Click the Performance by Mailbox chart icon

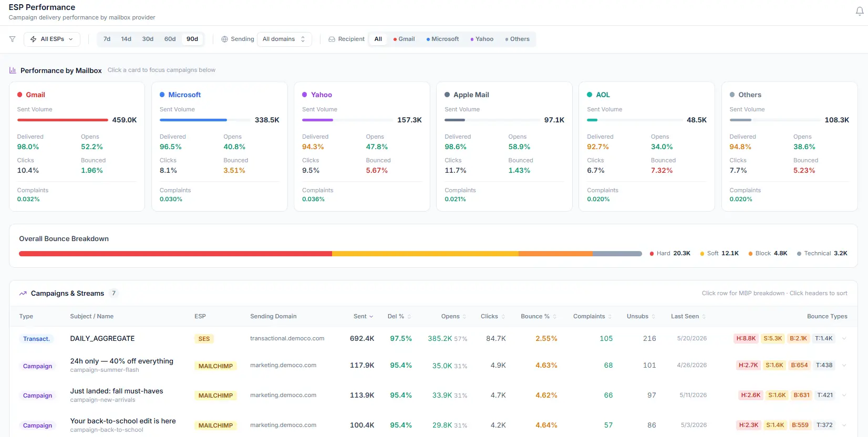pos(13,70)
